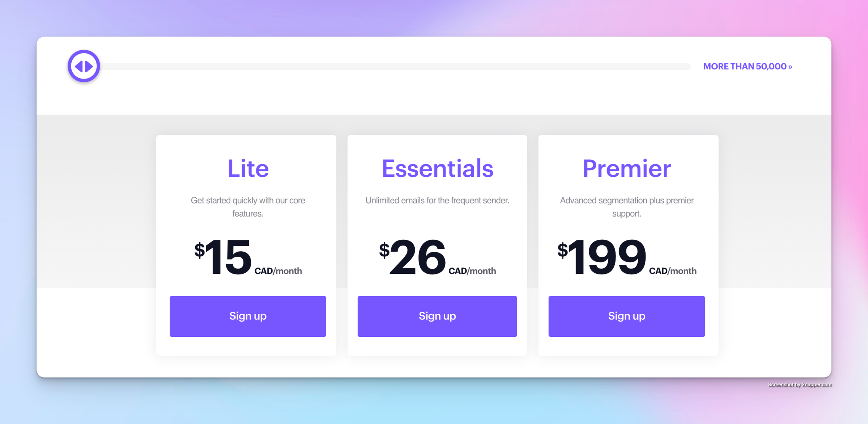Select the Premier plan heading
Screen dimensions: 868x424
(626, 169)
